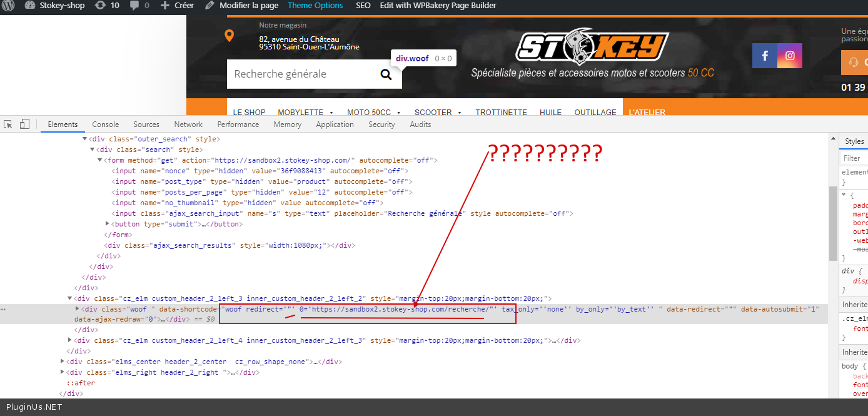This screenshot has height=416, width=868.
Task: Focus the Recherche générale search field
Action: (299, 74)
